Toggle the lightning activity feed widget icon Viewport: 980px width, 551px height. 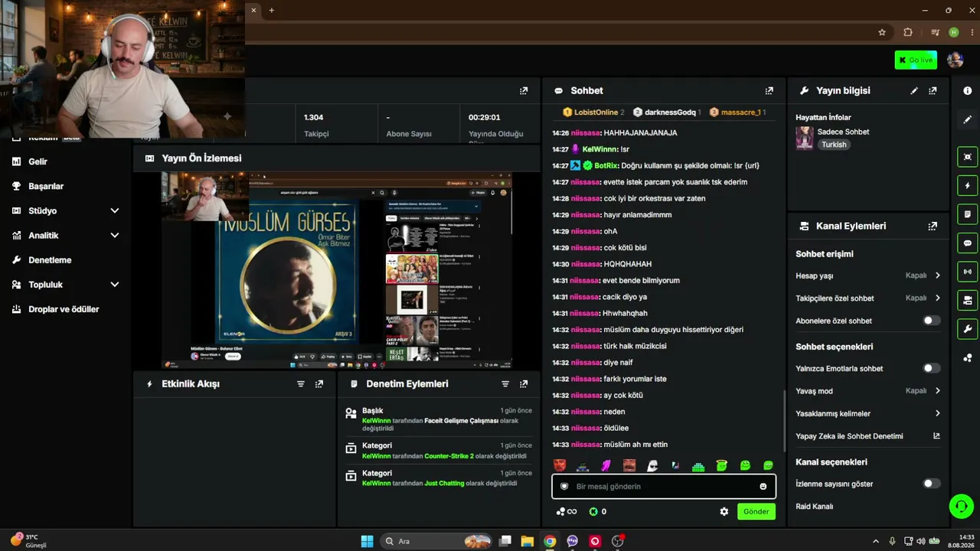tap(968, 185)
